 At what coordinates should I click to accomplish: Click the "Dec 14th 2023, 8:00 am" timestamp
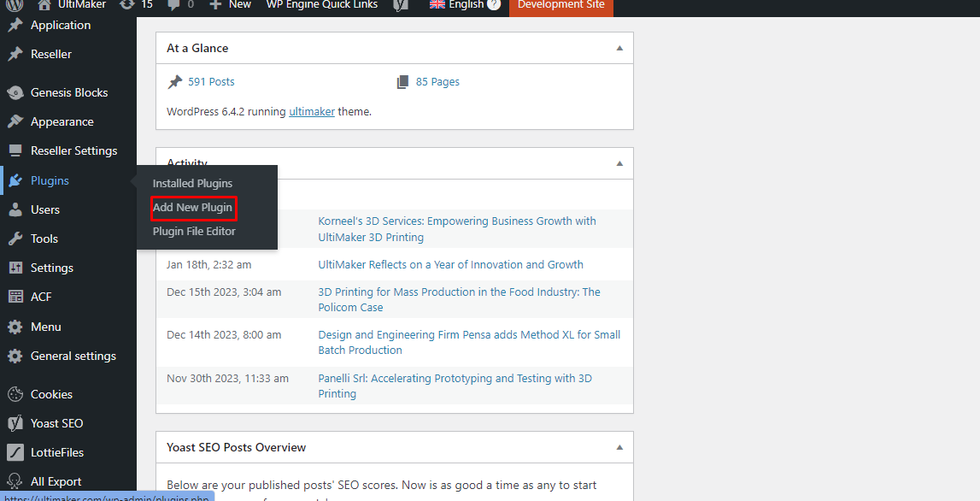(x=224, y=334)
